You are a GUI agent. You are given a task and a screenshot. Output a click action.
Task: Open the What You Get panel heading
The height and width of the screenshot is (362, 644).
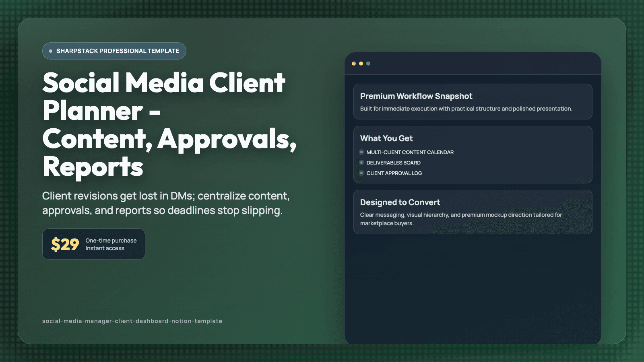(386, 138)
